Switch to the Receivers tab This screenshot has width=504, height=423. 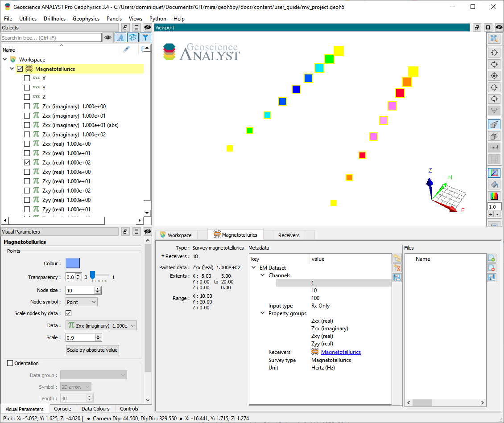click(x=289, y=235)
